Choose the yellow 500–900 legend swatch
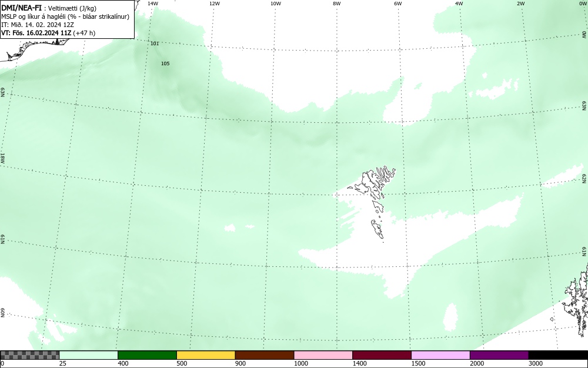 [206, 355]
